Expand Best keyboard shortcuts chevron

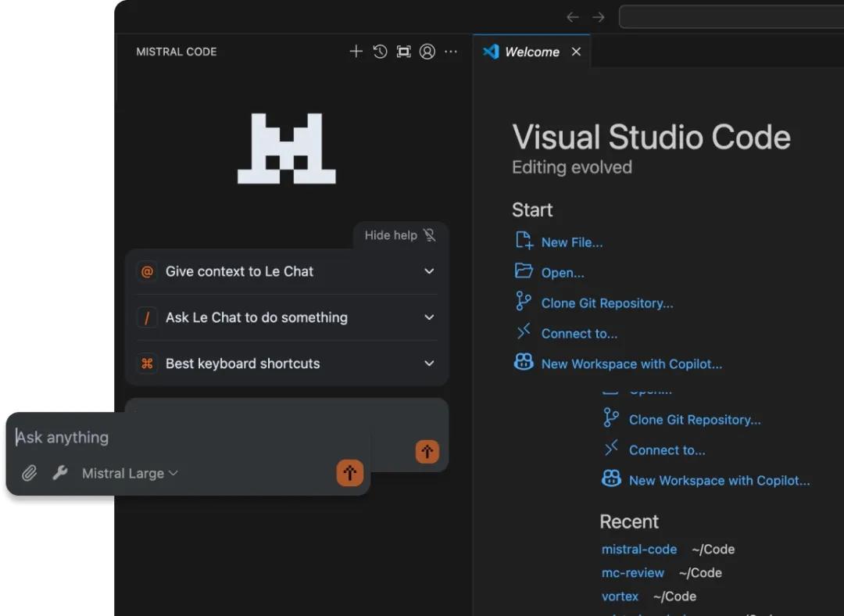(429, 364)
